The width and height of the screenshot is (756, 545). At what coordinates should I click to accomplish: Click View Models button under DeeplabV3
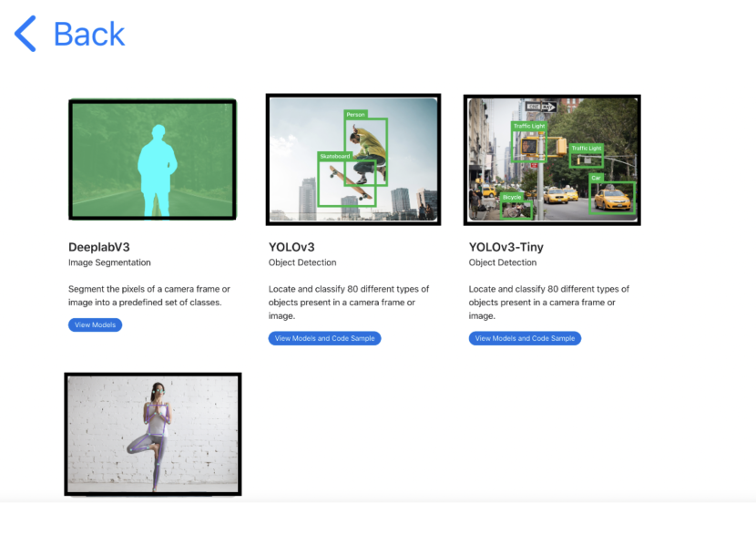95,325
